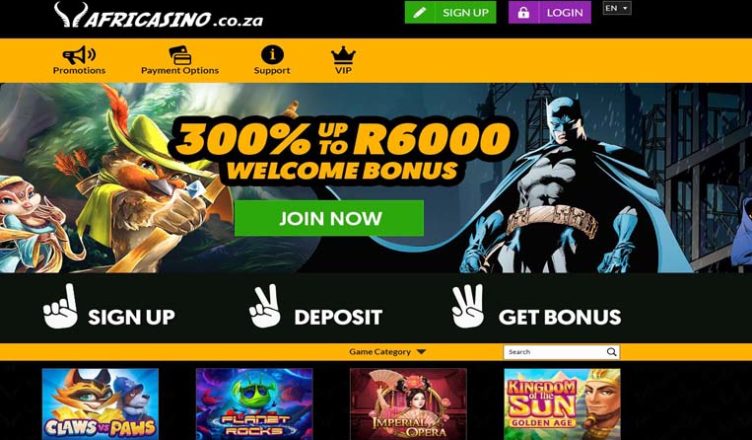Click the Promotions megaphone icon
The width and height of the screenshot is (752, 440).
[79, 55]
